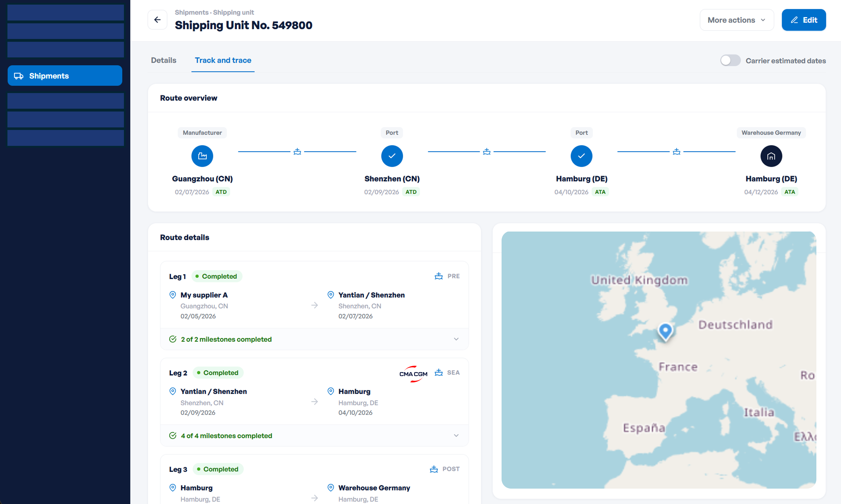
Task: Click the Shipping unit breadcrumb link
Action: [x=233, y=12]
